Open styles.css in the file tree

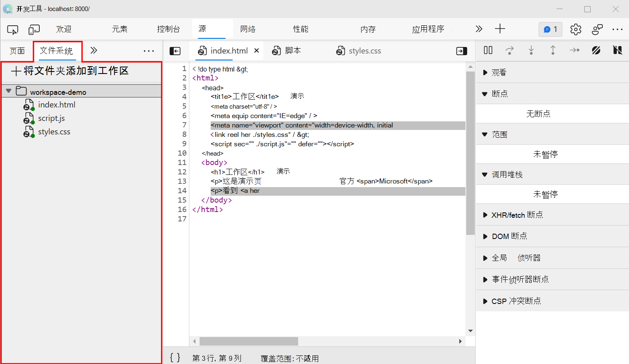coord(54,132)
